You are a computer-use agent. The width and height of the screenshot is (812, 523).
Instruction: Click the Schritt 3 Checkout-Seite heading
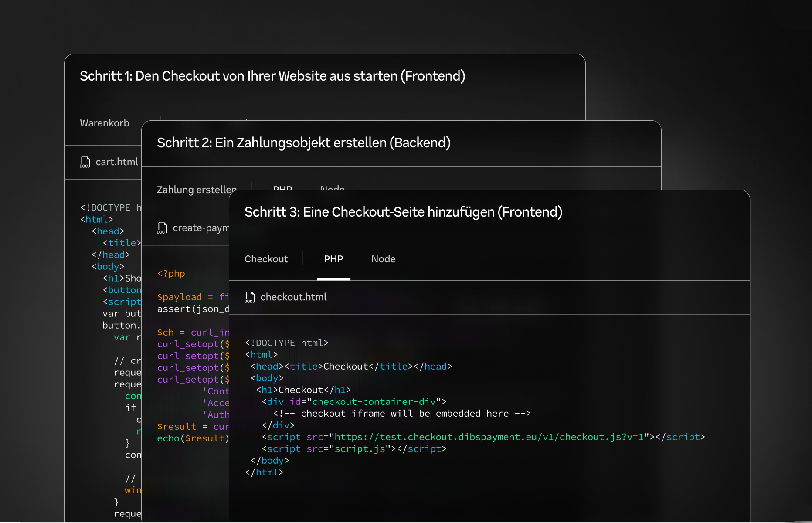(404, 212)
